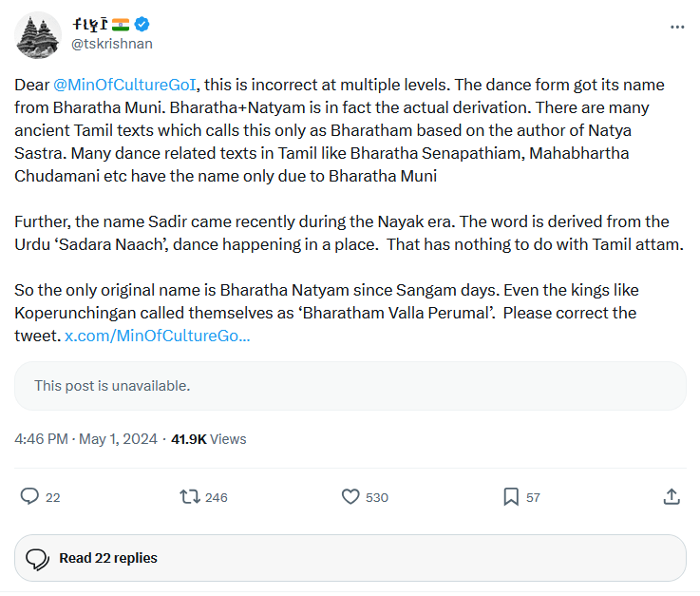Click the chat bubble in Read replies
Image resolution: width=700 pixels, height=596 pixels.
coord(37,558)
